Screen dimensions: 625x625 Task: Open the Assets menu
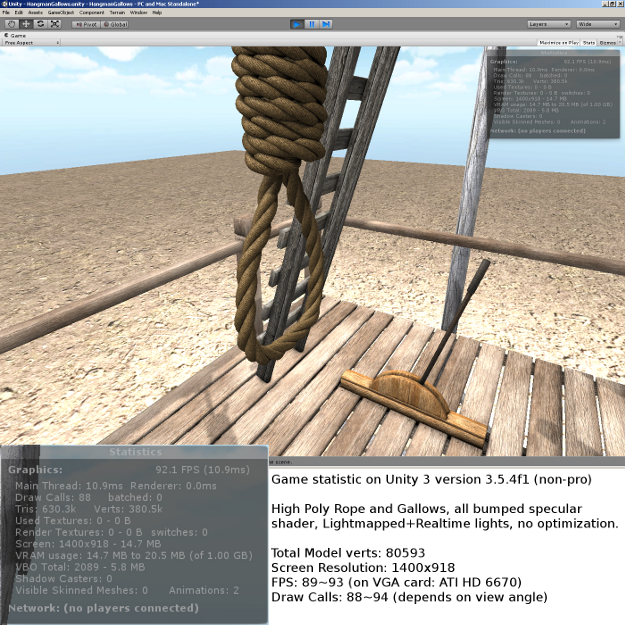tap(35, 13)
